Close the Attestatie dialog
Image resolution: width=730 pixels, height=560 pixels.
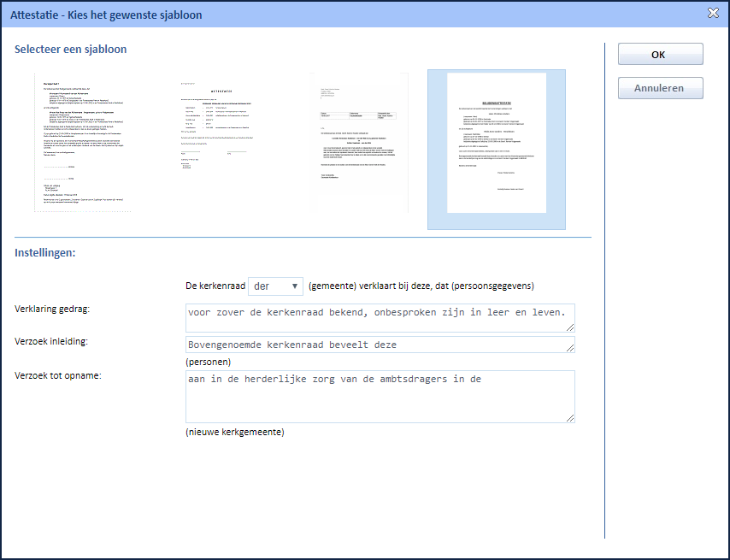coord(713,13)
